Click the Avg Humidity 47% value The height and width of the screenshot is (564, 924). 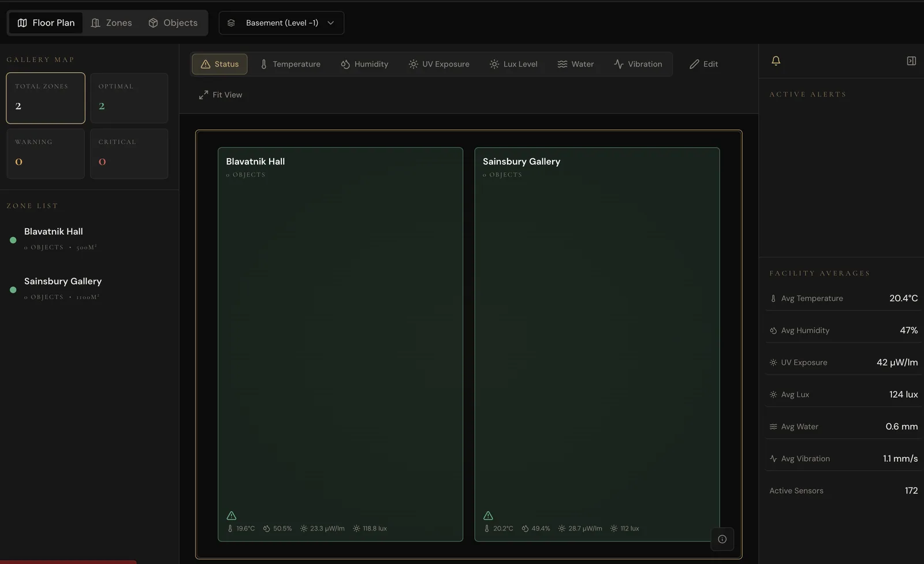[x=908, y=330]
